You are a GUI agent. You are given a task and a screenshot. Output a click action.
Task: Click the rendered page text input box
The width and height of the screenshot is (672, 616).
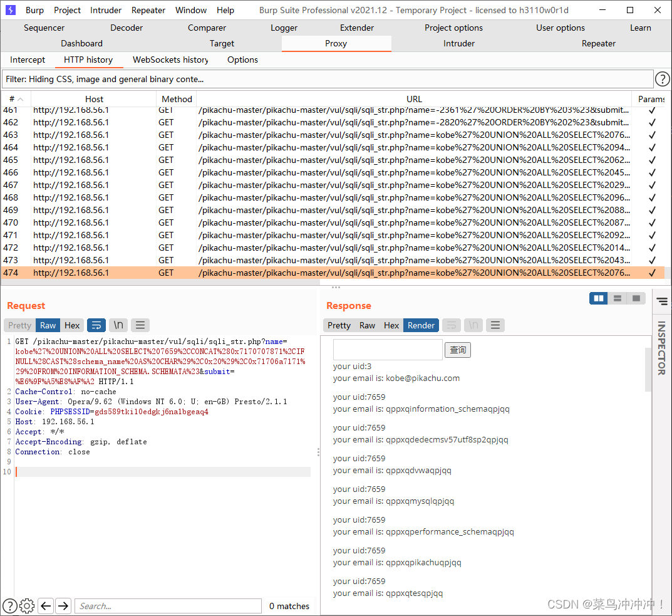pos(388,350)
